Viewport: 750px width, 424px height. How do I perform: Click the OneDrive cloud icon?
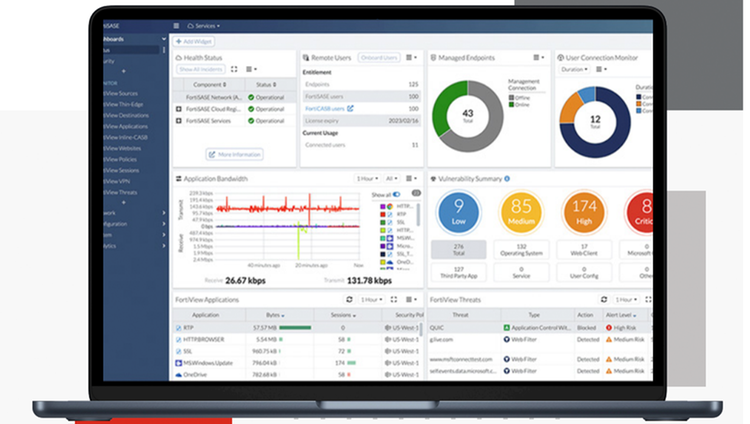[178, 375]
